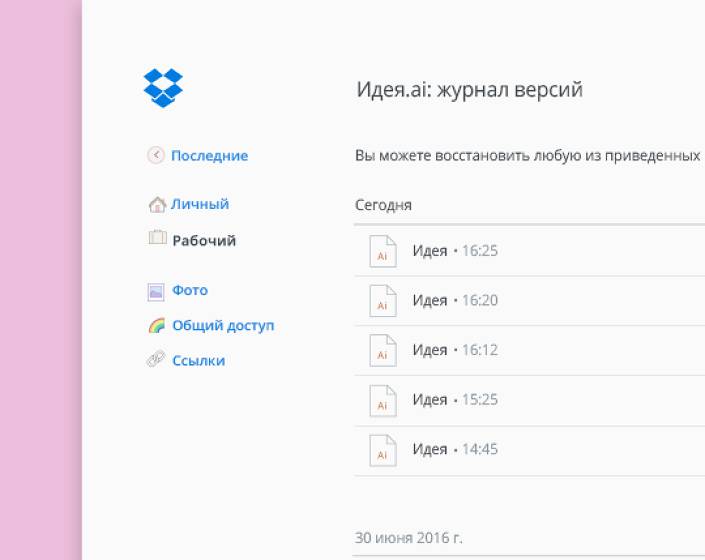Click the Сегодня section header
Viewport: 705px width, 560px height.
click(384, 205)
